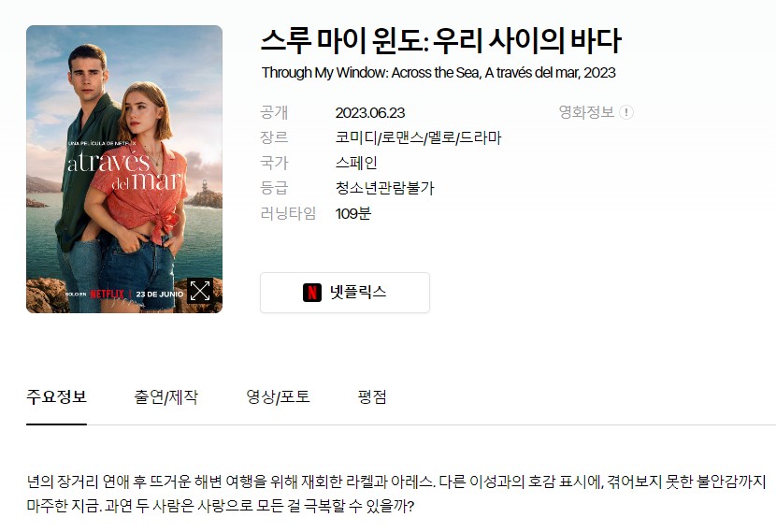Open the 넷플릭스 streaming button
776x532 pixels.
click(345, 293)
